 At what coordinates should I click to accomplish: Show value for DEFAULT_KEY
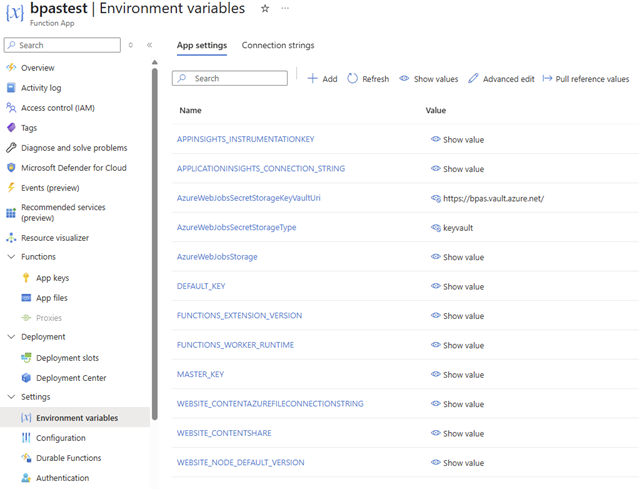[x=457, y=286]
